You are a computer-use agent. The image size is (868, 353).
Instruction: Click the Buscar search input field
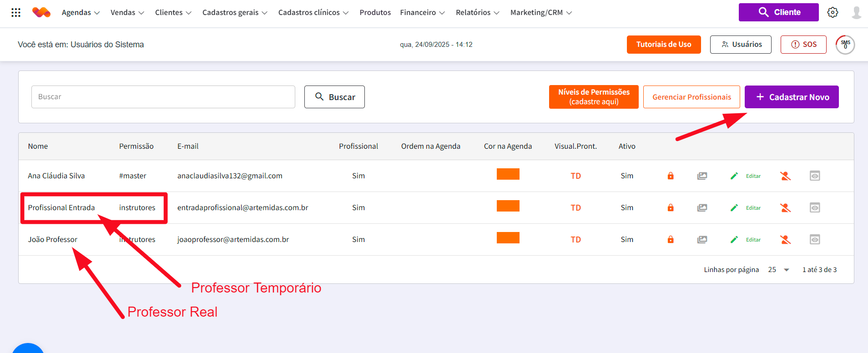[163, 97]
